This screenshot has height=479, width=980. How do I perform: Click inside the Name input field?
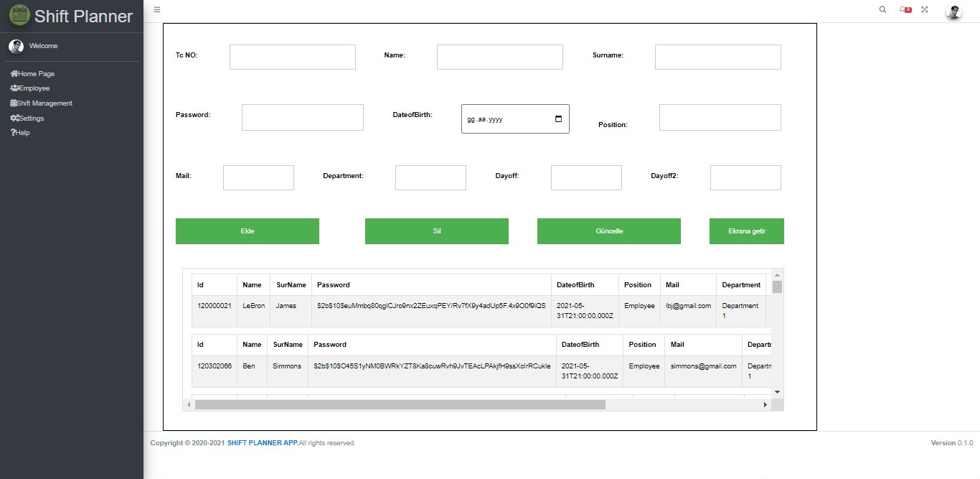499,57
